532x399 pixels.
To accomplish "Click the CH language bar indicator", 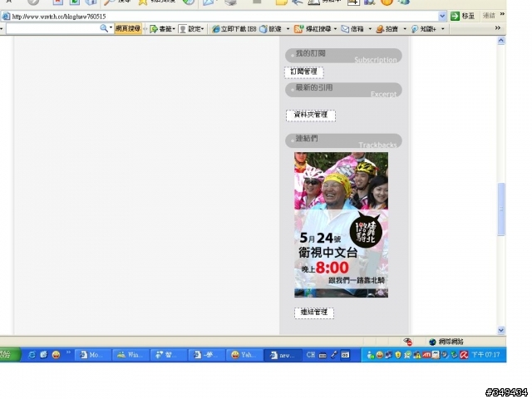I will [x=310, y=355].
